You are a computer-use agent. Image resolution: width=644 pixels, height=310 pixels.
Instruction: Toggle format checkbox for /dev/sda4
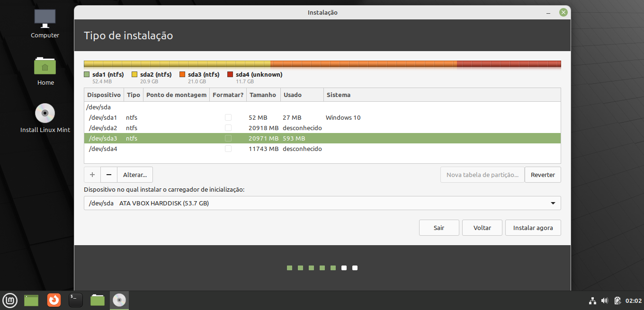pyautogui.click(x=228, y=149)
